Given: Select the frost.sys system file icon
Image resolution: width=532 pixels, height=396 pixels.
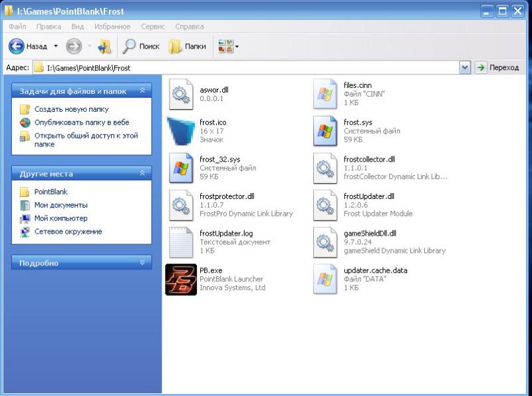Looking at the screenshot, I should pos(325,131).
